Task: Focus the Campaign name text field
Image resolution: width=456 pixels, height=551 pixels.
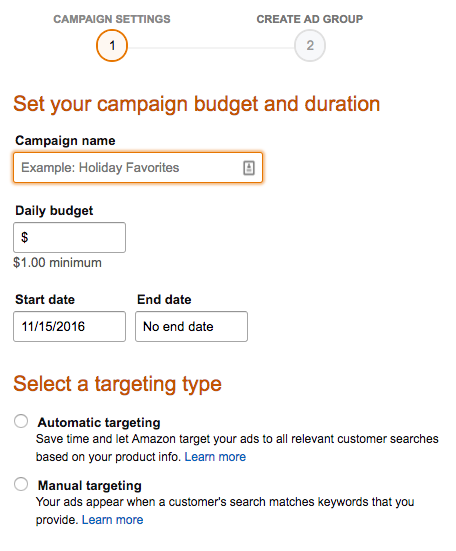Action: pyautogui.click(x=138, y=168)
